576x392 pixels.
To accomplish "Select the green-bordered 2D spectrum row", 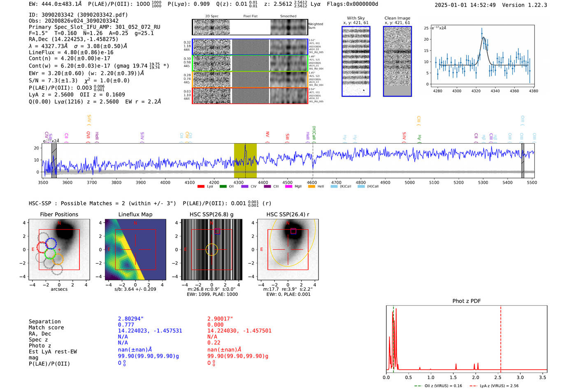I will pos(250,63).
